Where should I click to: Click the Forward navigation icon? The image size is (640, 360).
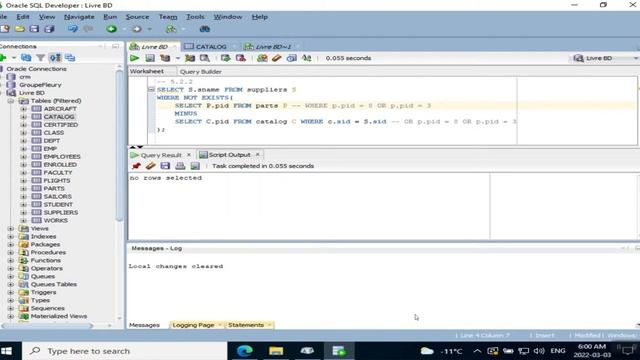[137, 29]
